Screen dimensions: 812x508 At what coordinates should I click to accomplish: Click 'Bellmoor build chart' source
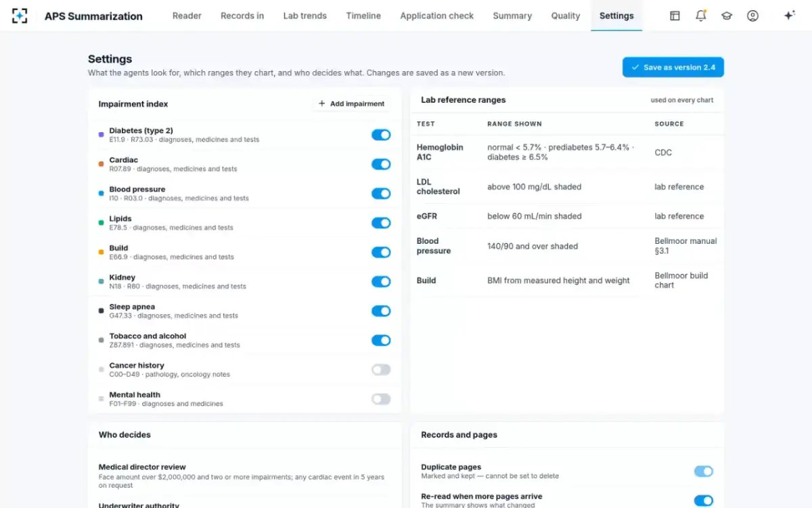click(681, 280)
